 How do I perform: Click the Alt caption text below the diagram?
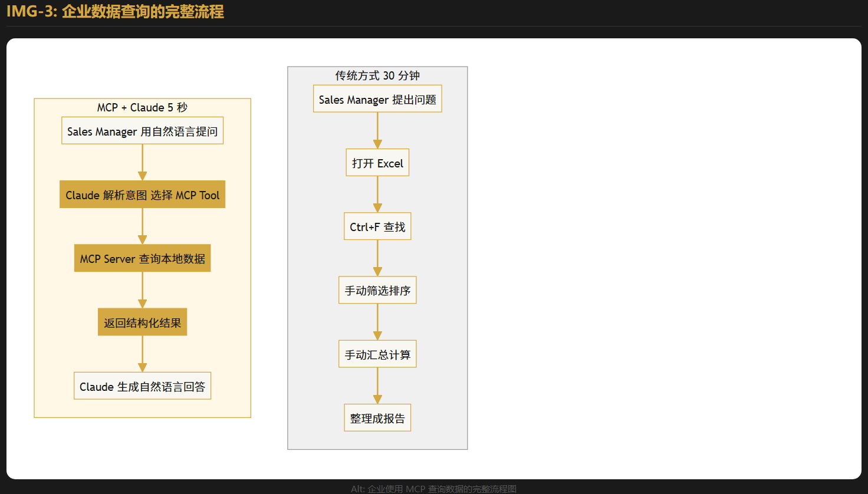pos(433,489)
